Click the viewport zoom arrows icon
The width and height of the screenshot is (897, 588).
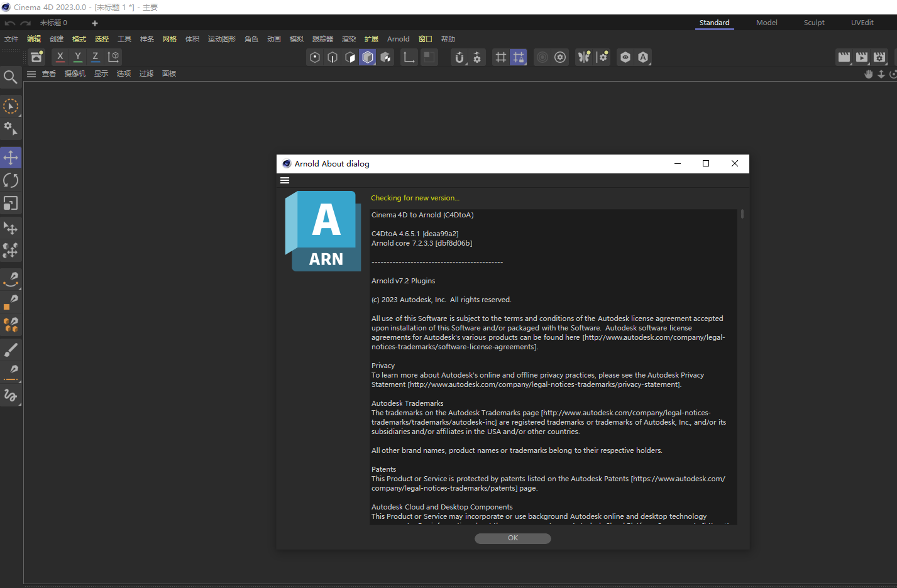[881, 74]
